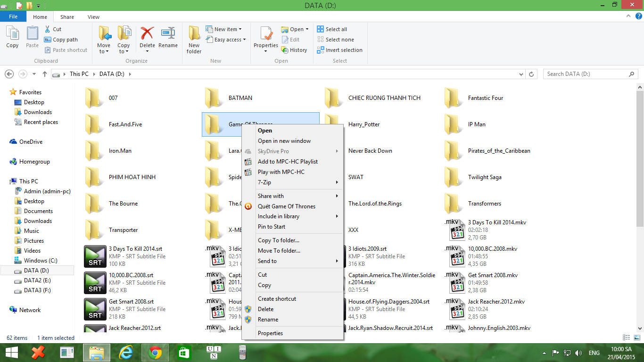The height and width of the screenshot is (362, 644).
Task: Click Select all in the ribbon
Action: (332, 29)
